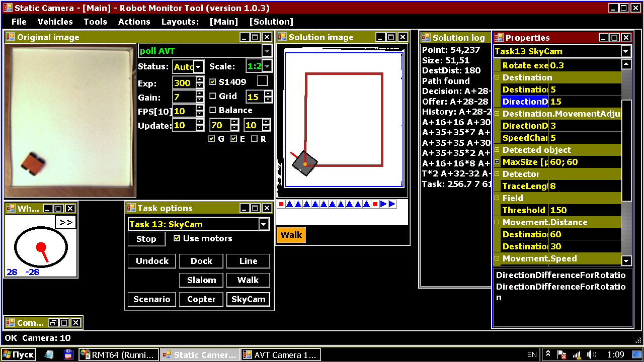The height and width of the screenshot is (362, 644).
Task: Click the first red stop square in the step strip
Action: [x=282, y=204]
